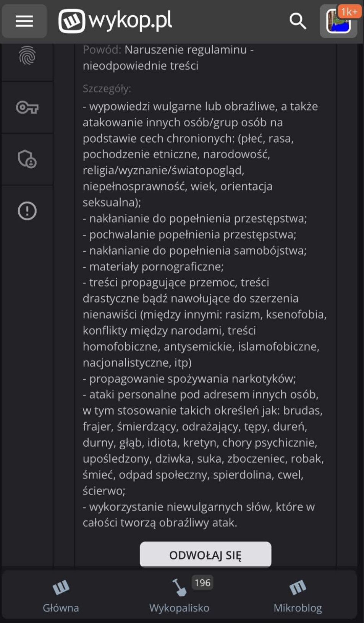Open the hamburger menu
The height and width of the screenshot is (623, 364).
[24, 21]
